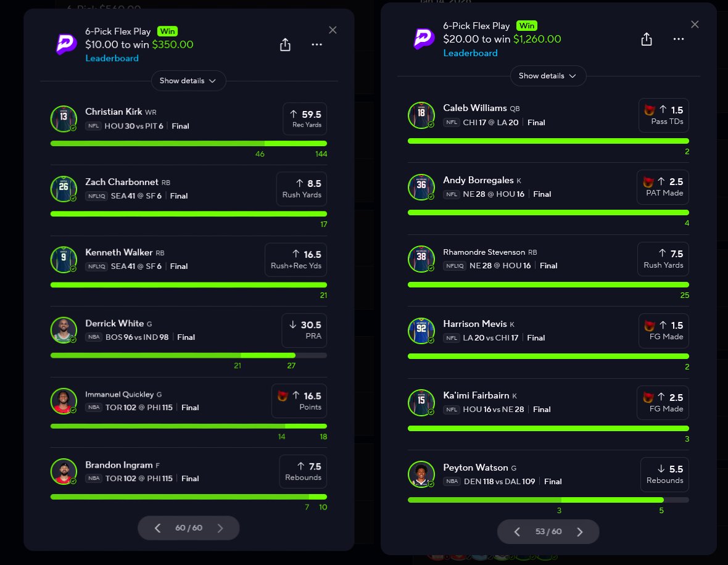Click Ka'imi Fairbairn player avatar
Screen dimensions: 728x565
coord(421,403)
